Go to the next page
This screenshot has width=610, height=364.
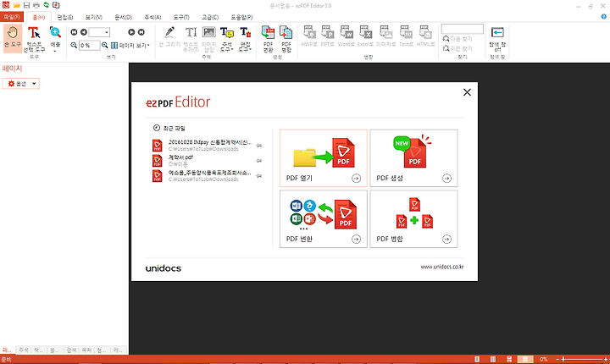click(131, 32)
